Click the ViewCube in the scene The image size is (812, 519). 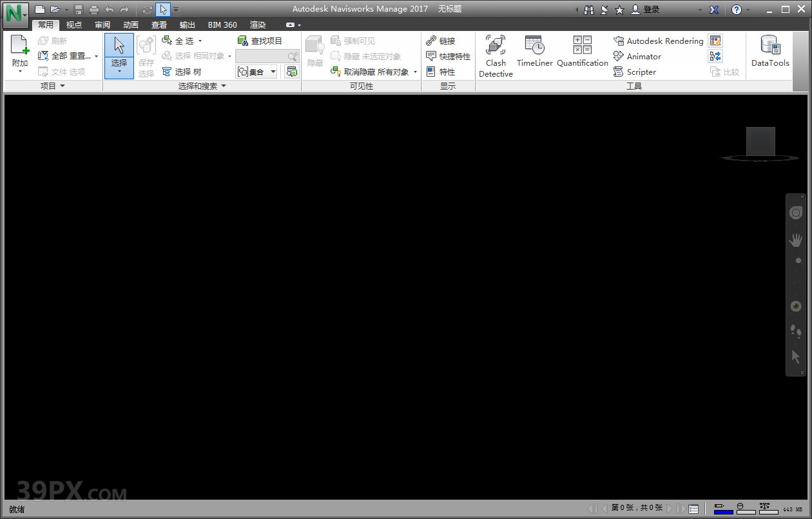(760, 141)
